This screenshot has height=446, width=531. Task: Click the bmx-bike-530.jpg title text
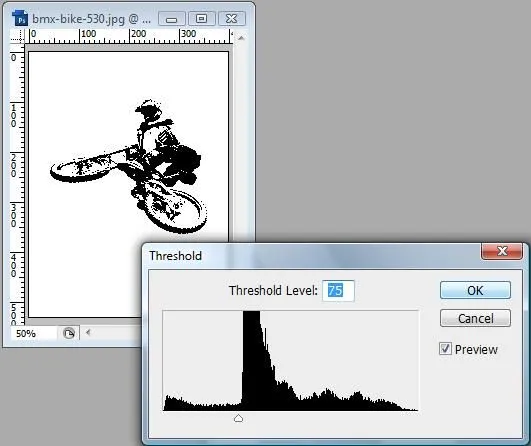click(x=92, y=19)
